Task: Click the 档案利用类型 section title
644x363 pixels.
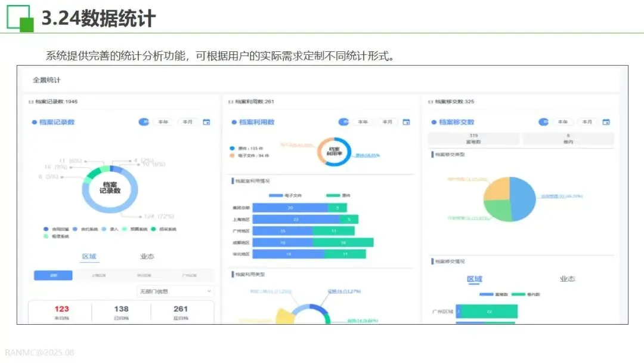Action: tap(250, 274)
